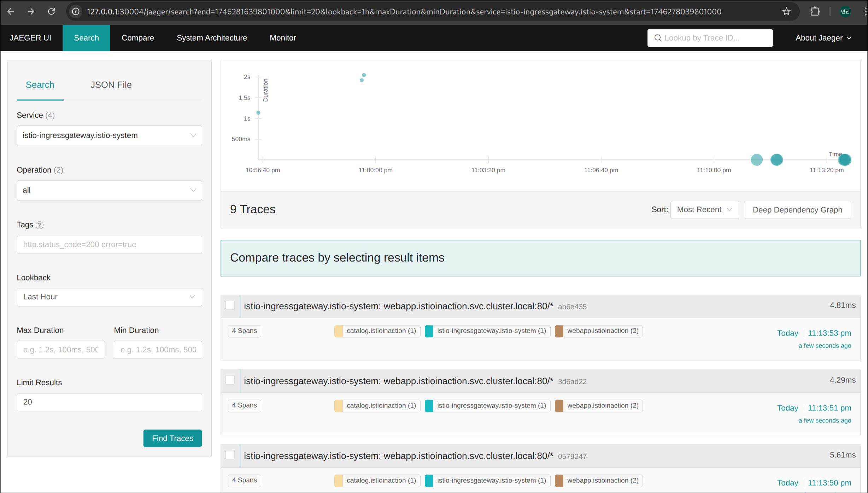Click the 4 Spans badge in trace ab6e435
Viewport: 868px width, 493px height.
click(244, 331)
